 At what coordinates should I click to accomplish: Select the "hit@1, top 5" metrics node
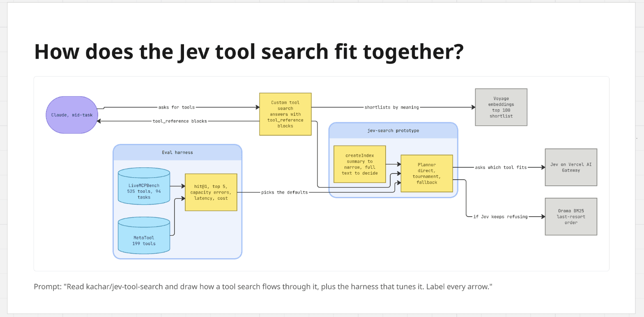coord(211,192)
